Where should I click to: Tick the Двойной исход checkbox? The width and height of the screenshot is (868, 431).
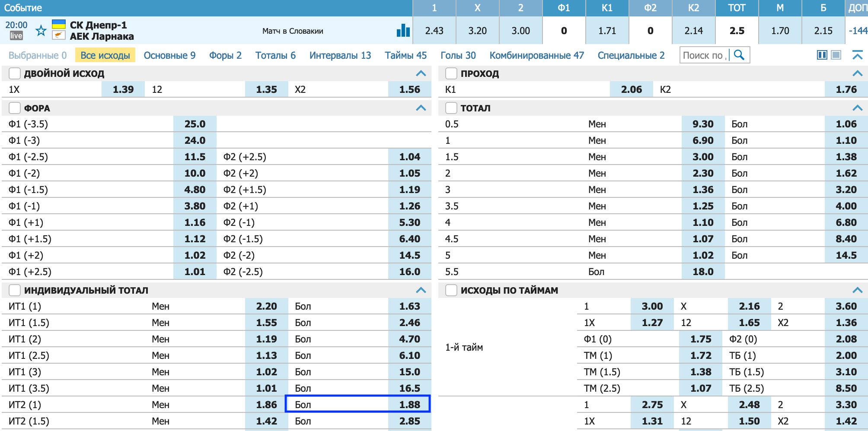[x=15, y=73]
